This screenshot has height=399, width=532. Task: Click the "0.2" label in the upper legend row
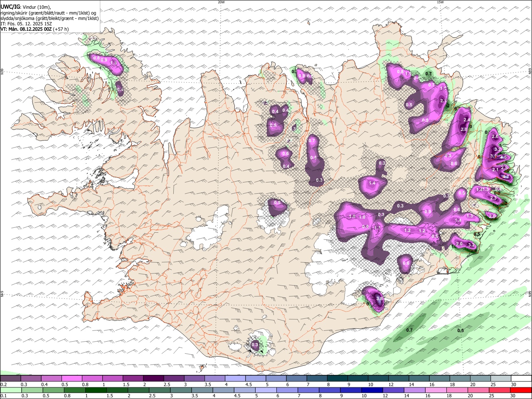(x=3, y=384)
